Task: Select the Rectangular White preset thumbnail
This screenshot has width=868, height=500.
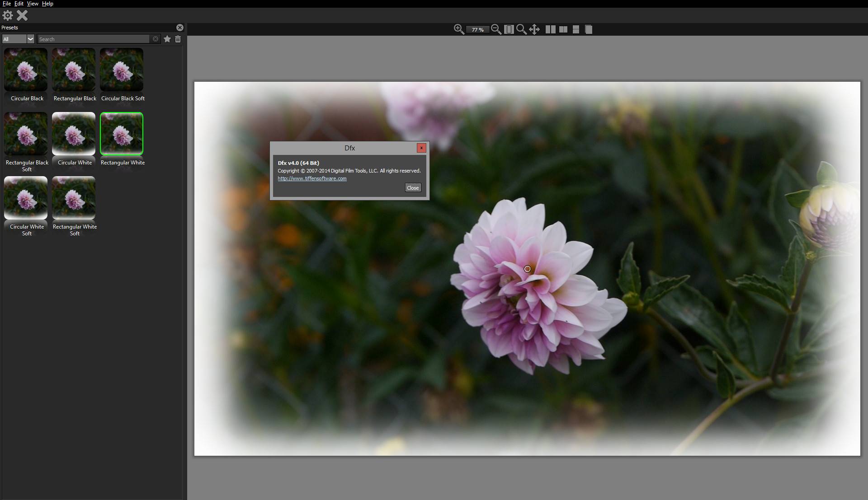Action: point(122,134)
